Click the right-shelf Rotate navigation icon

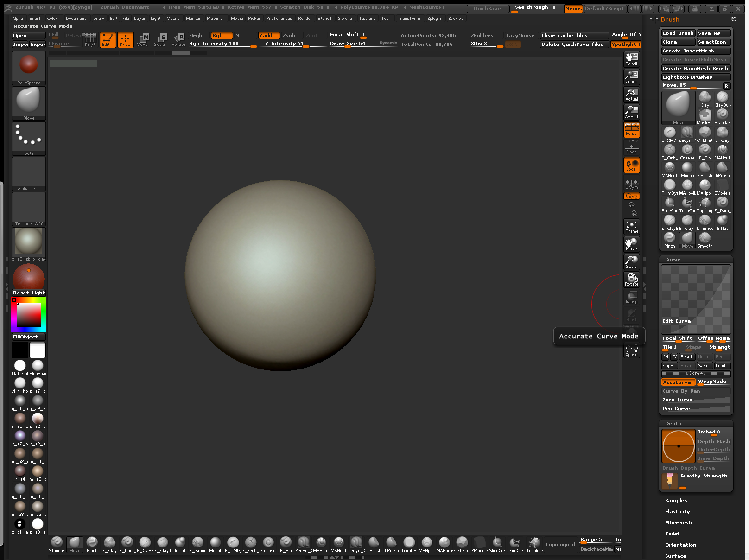631,280
